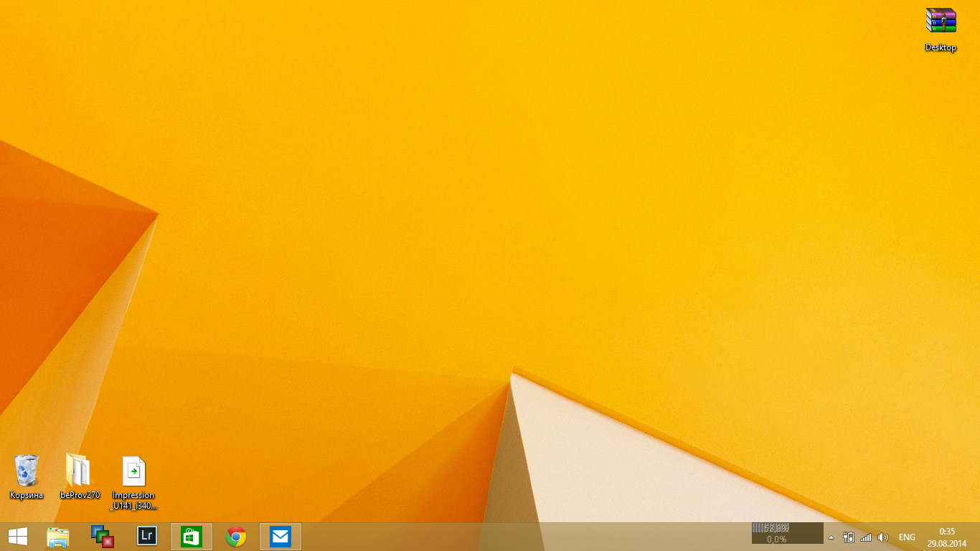The width and height of the screenshot is (980, 551).
Task: Open the Windows Store taskbar app
Action: (x=192, y=537)
